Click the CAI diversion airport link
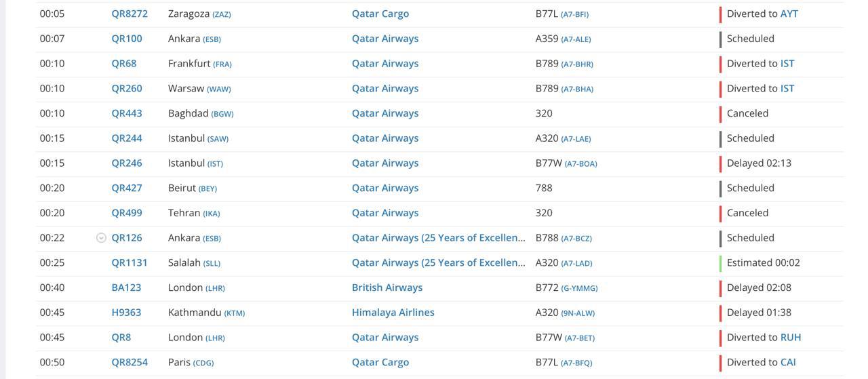Image resolution: width=868 pixels, height=379 pixels. [x=788, y=362]
